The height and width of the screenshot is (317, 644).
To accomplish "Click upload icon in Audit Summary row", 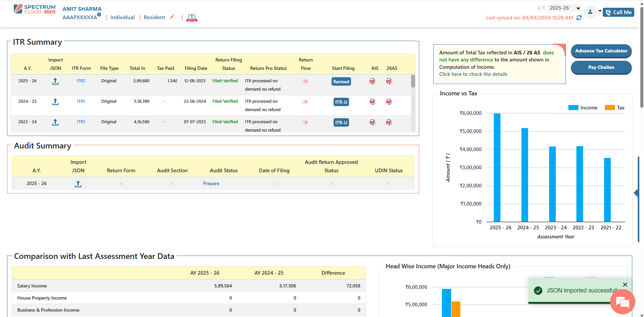I will (78, 184).
